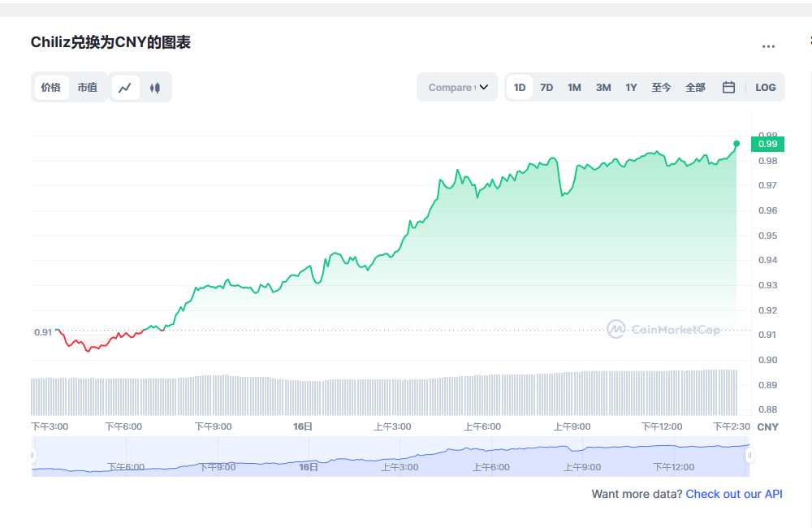This screenshot has width=812, height=528.
Task: Click the 16日 date label on the main axis
Action: pos(303,426)
